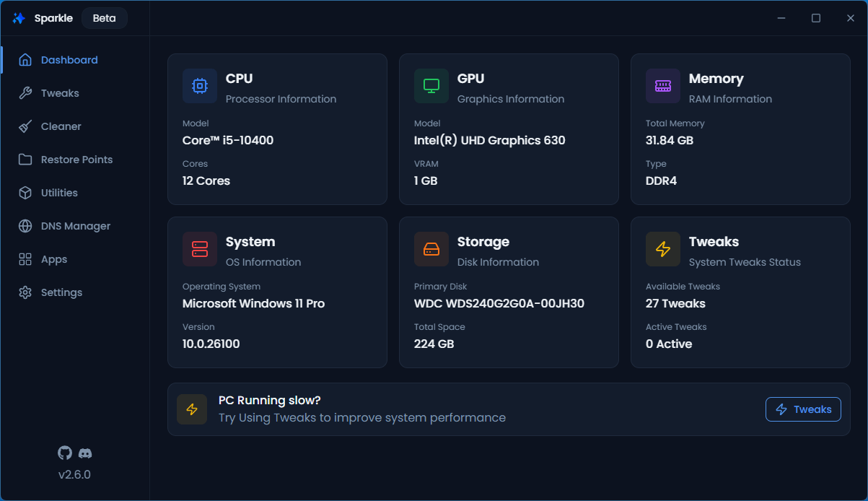This screenshot has height=501, width=868.
Task: Close the Sparkle window
Action: pos(851,18)
